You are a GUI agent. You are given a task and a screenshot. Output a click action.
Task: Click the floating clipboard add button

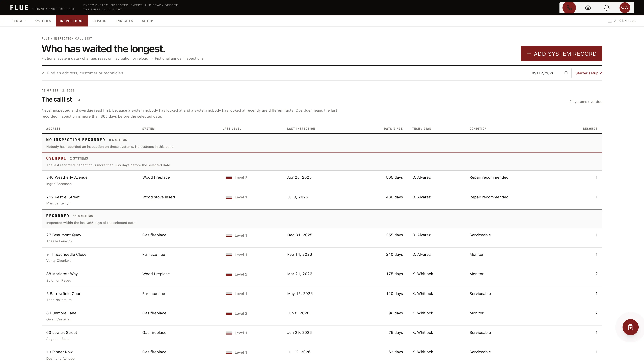pyautogui.click(x=631, y=327)
